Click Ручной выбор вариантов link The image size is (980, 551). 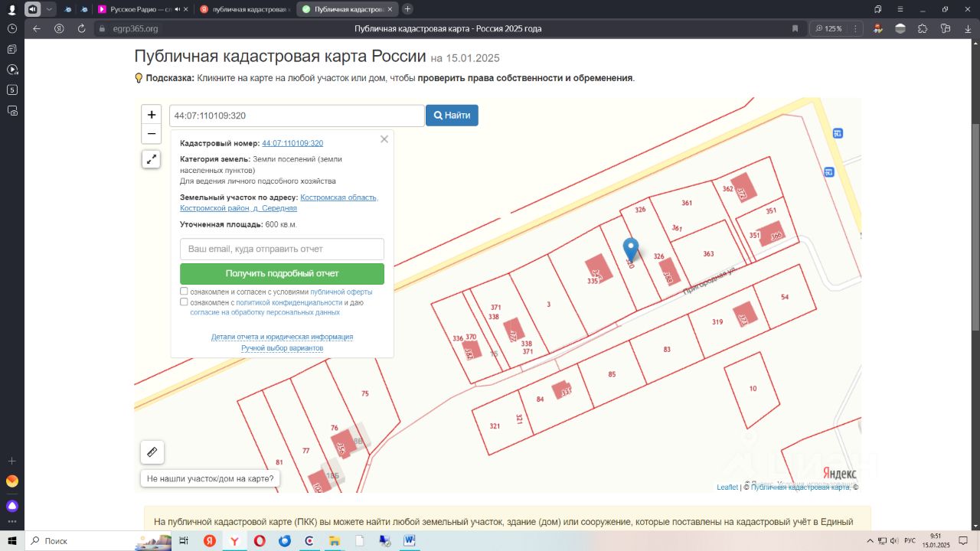click(x=282, y=348)
